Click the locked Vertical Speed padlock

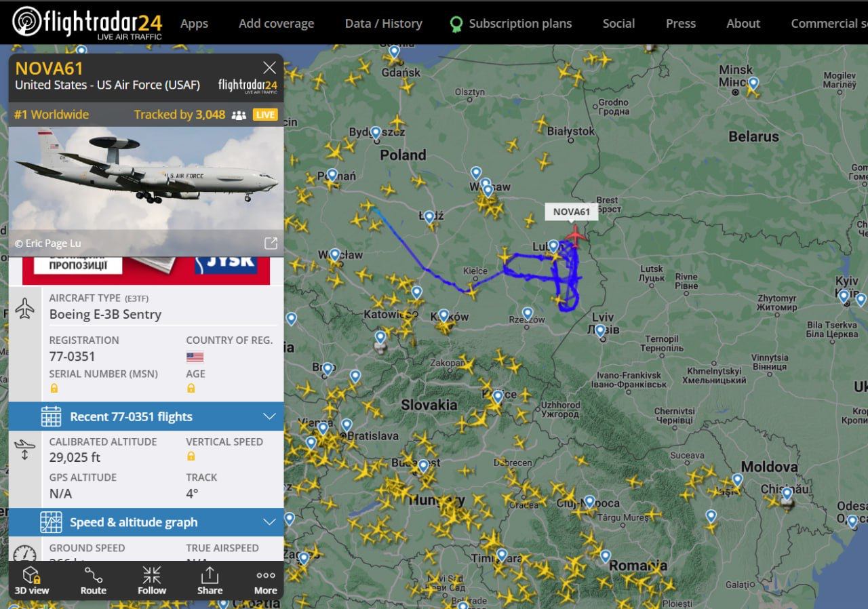(x=191, y=456)
